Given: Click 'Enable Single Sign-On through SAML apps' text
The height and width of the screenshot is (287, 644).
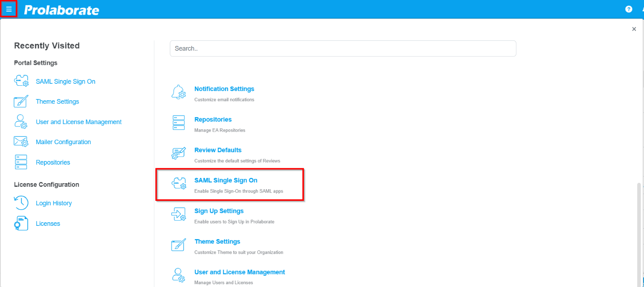Looking at the screenshot, I should coord(239,191).
